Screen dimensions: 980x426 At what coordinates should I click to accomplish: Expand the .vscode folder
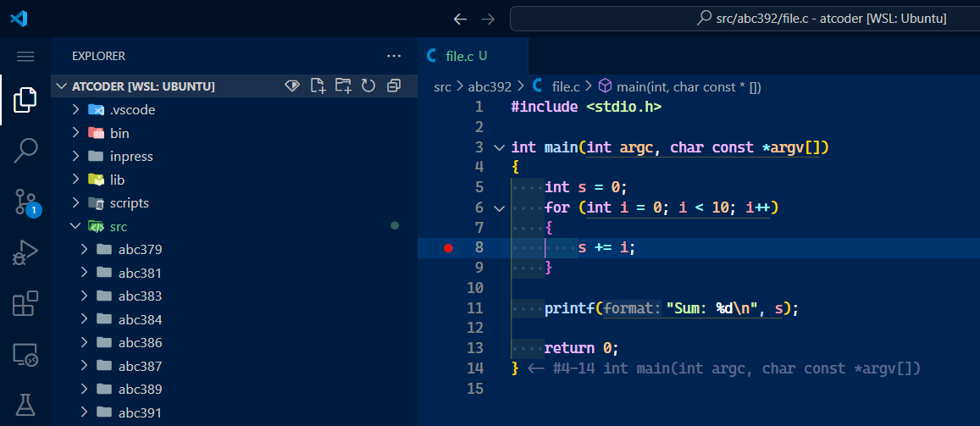[x=75, y=110]
